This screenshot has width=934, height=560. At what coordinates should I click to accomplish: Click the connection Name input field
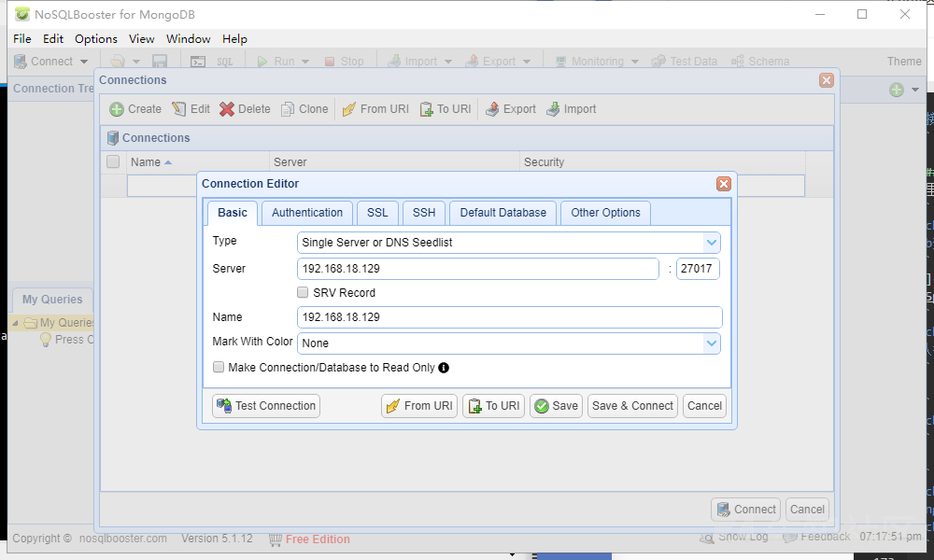point(509,317)
